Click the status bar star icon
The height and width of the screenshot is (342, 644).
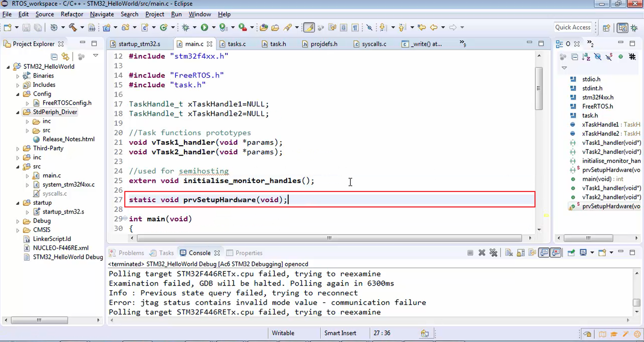click(637, 334)
